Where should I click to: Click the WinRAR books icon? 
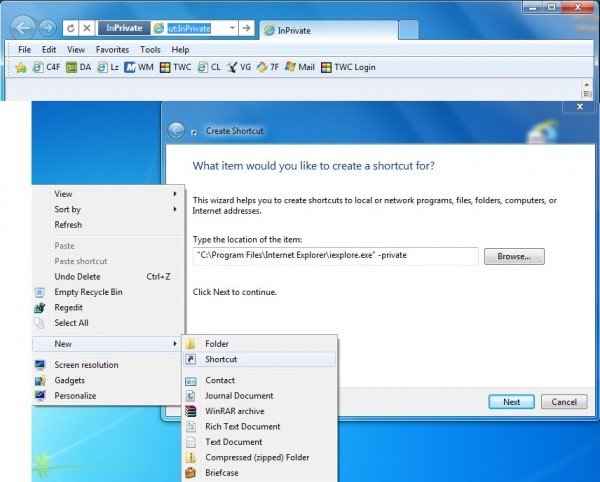(x=191, y=411)
